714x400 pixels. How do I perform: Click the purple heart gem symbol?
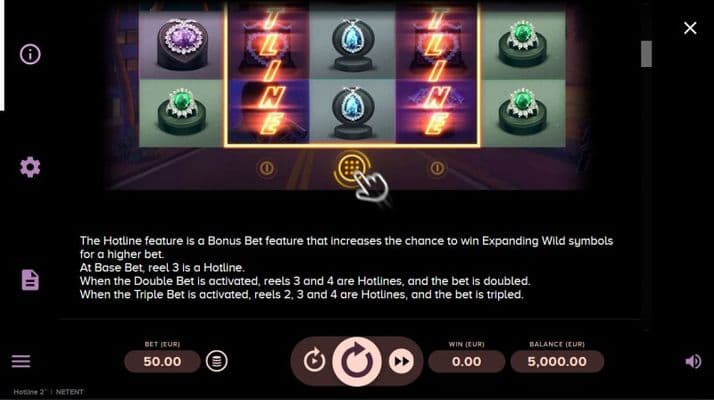tap(182, 44)
